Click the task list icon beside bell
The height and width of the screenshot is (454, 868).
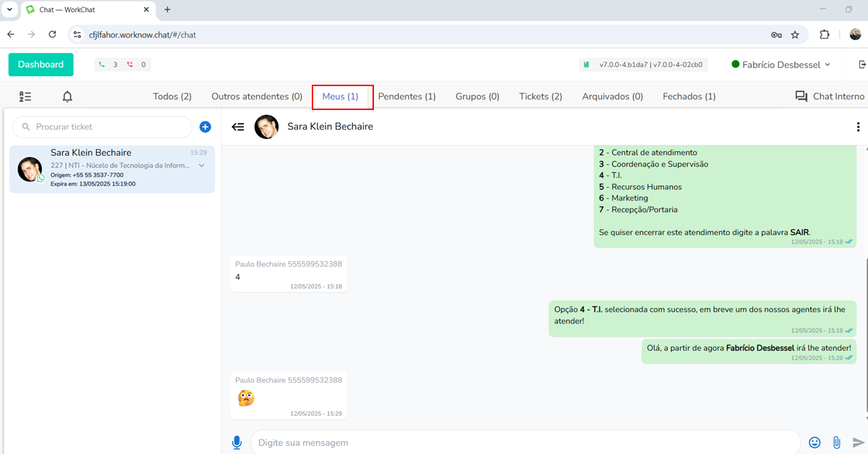click(25, 96)
